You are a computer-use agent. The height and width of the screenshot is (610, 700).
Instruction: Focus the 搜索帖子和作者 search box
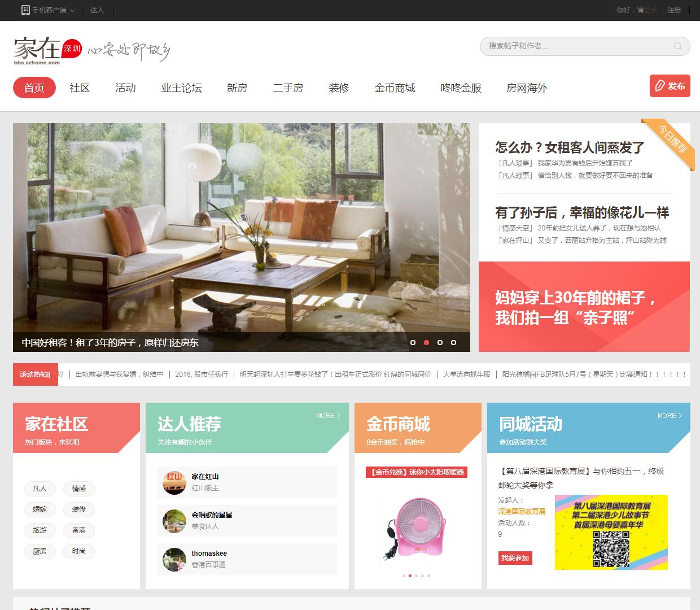tap(585, 46)
